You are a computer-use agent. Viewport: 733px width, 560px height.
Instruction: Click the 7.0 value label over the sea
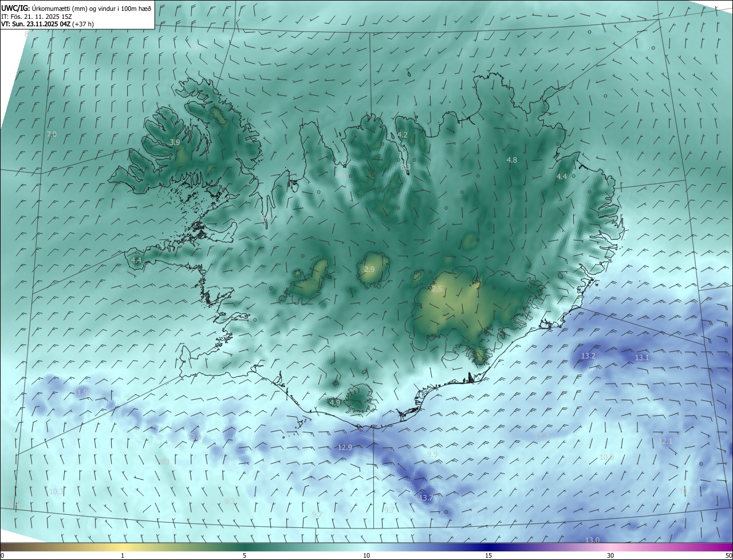coord(52,134)
